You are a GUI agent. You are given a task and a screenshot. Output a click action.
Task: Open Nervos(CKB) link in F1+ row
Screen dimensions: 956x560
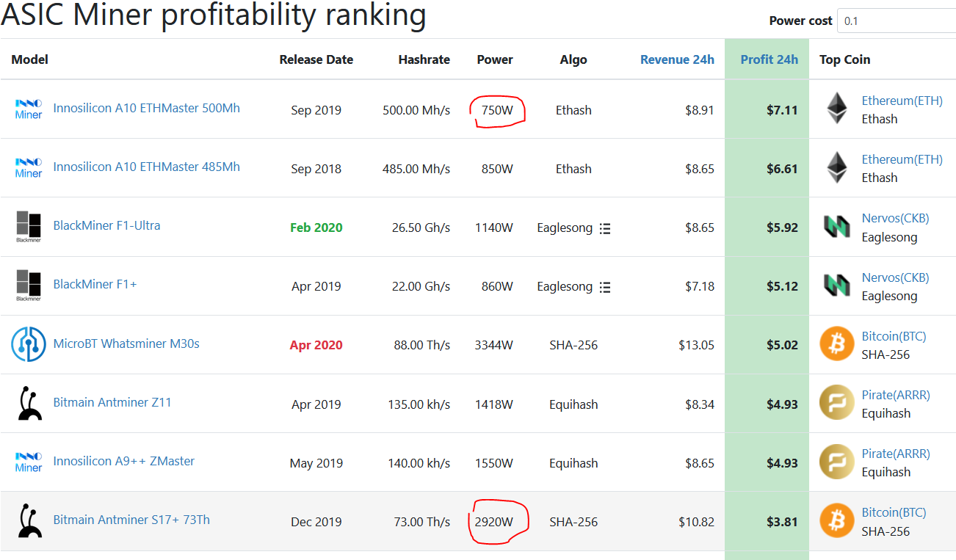[x=895, y=277]
